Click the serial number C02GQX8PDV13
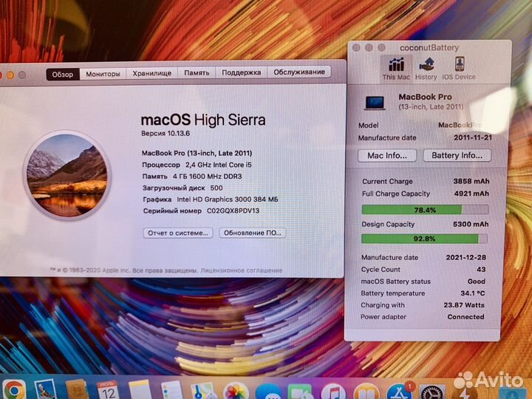This screenshot has width=532, height=399. (x=233, y=211)
